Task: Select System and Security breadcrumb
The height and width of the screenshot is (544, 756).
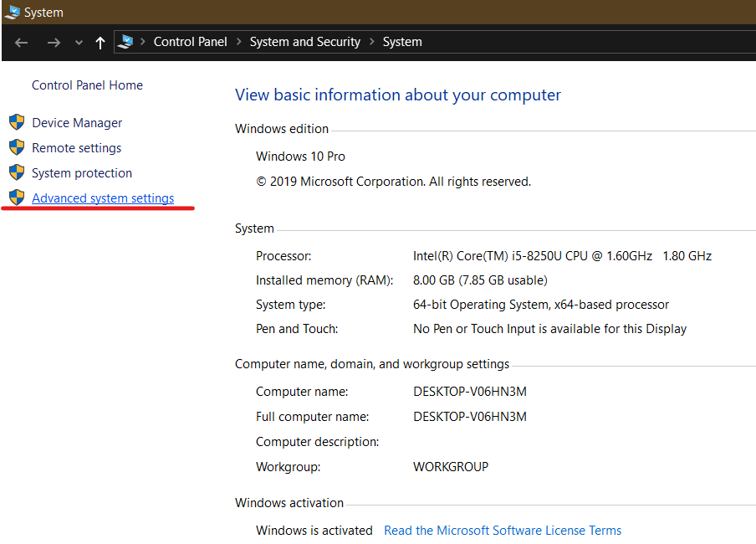Action: click(x=304, y=42)
